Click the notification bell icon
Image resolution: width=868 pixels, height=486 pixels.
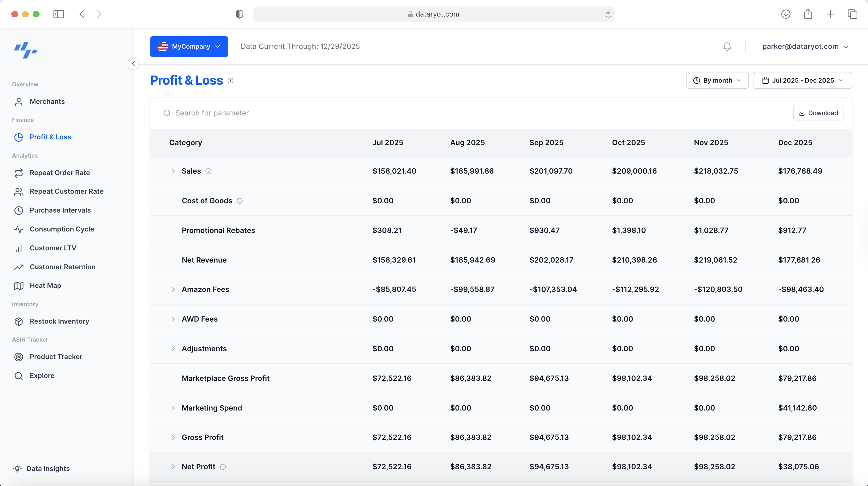[727, 46]
